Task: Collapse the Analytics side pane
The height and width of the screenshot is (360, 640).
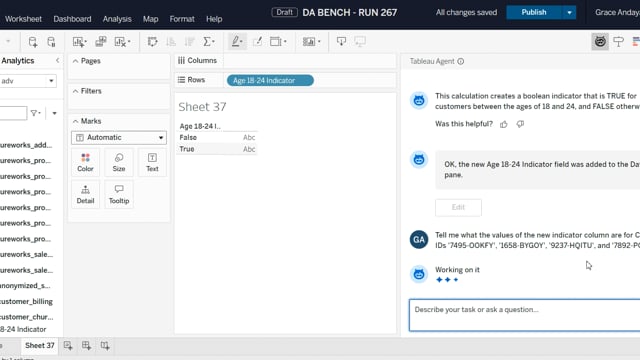Action: (58, 60)
